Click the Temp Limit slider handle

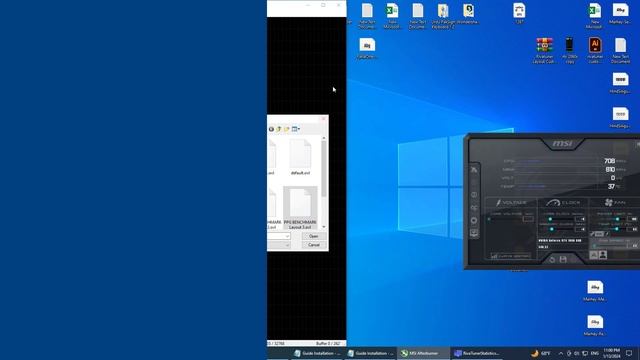coord(617,229)
